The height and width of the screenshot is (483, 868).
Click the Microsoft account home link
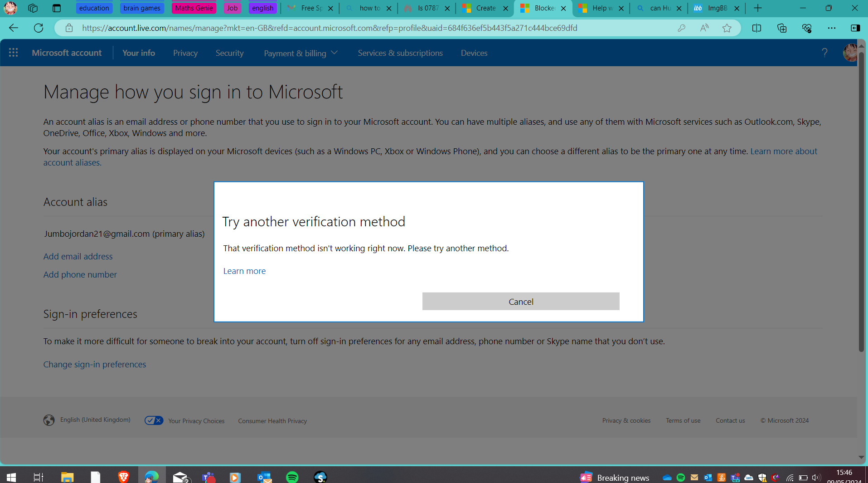coord(67,53)
